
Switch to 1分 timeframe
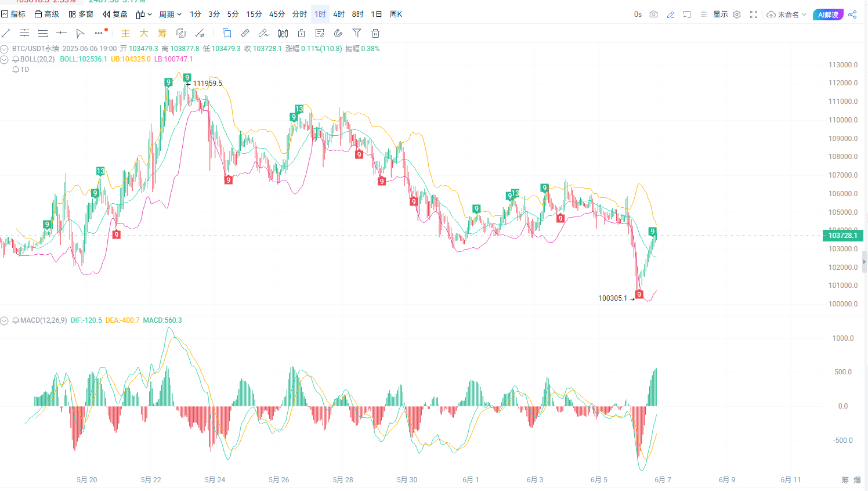click(196, 14)
